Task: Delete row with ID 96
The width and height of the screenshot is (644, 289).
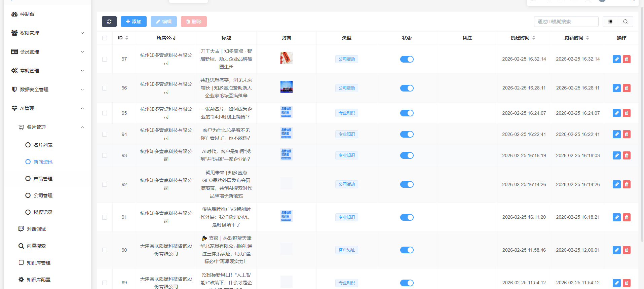Action: click(x=627, y=88)
